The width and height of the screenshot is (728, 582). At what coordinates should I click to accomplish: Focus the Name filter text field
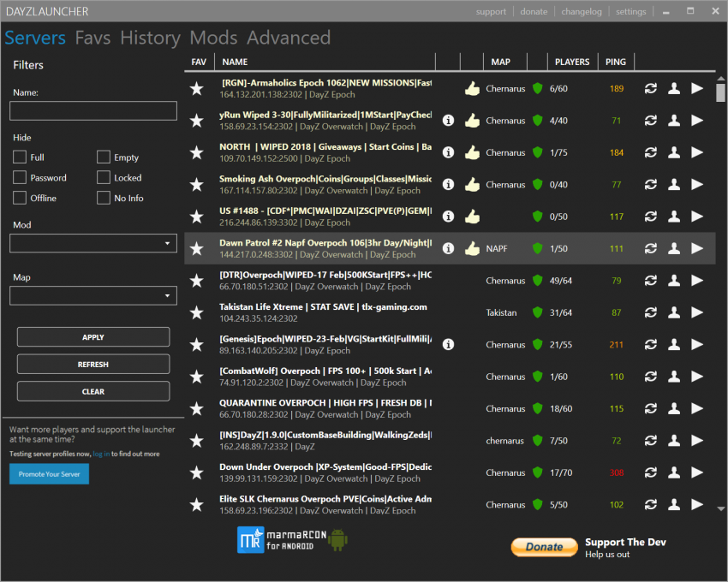(x=93, y=111)
